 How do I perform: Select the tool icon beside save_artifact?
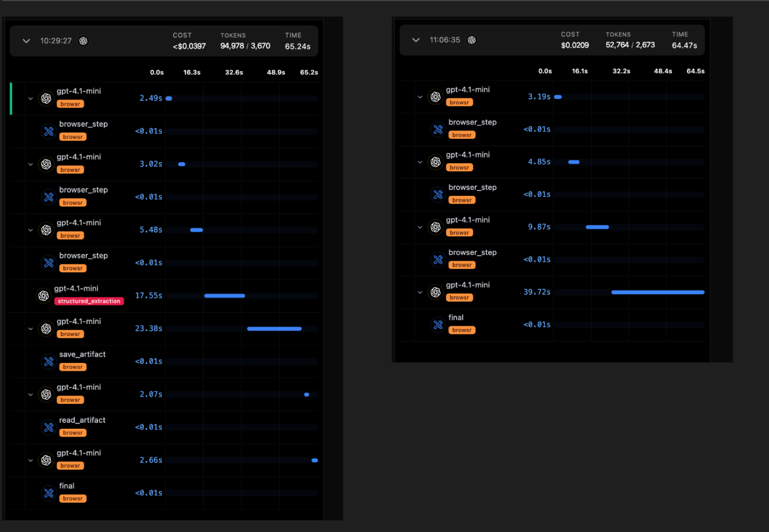pyautogui.click(x=49, y=361)
